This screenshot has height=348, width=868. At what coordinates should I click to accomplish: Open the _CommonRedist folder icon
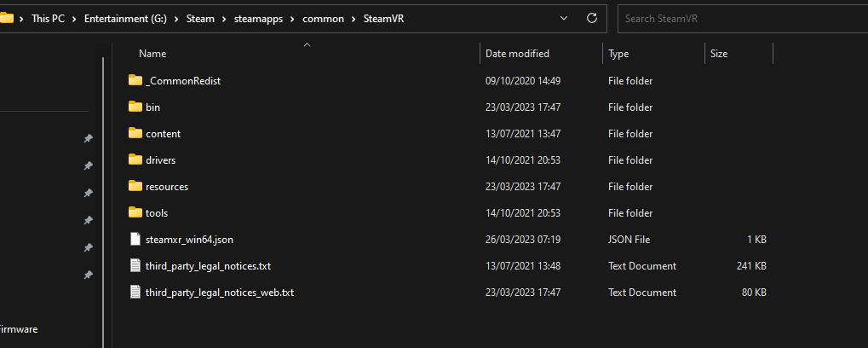click(135, 80)
